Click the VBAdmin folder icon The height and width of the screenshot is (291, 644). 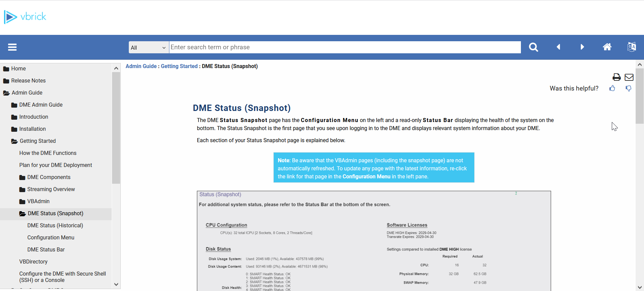(22, 201)
